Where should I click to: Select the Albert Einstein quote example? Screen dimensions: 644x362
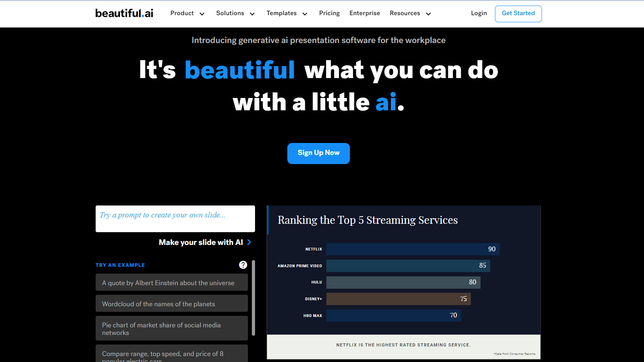click(x=172, y=282)
